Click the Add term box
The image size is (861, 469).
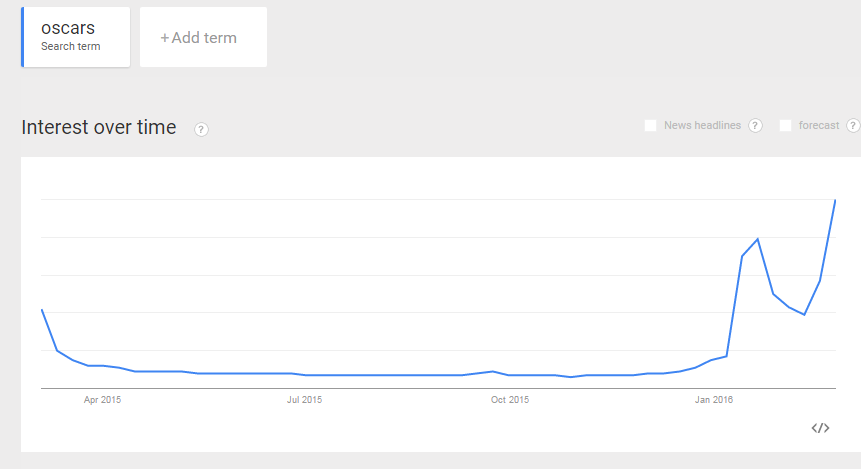tap(203, 38)
